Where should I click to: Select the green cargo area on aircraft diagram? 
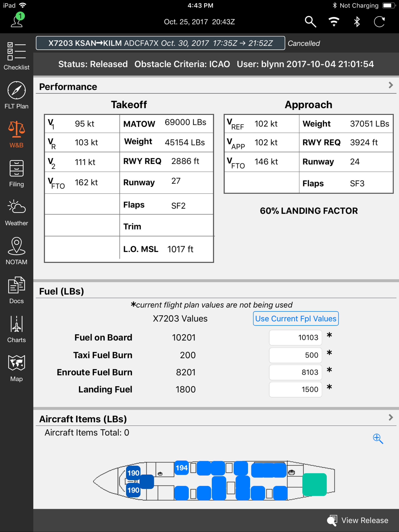tap(314, 484)
